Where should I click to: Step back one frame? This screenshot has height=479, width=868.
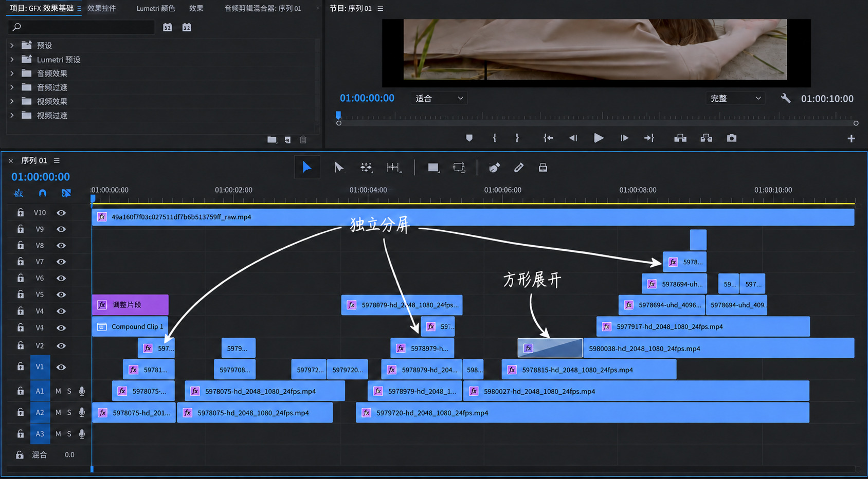573,138
